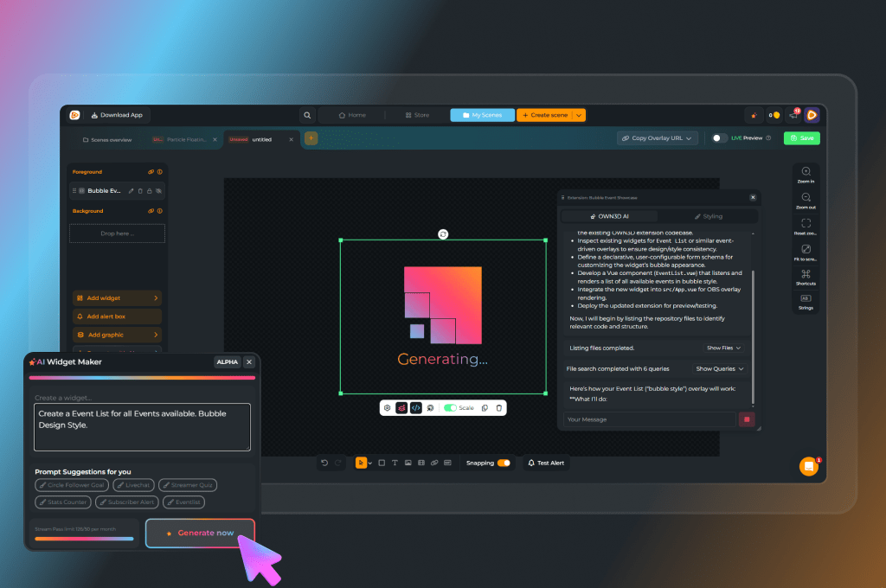Viewport: 886px width, 588px height.
Task: Click the announcements megaphone icon
Action: 792,115
